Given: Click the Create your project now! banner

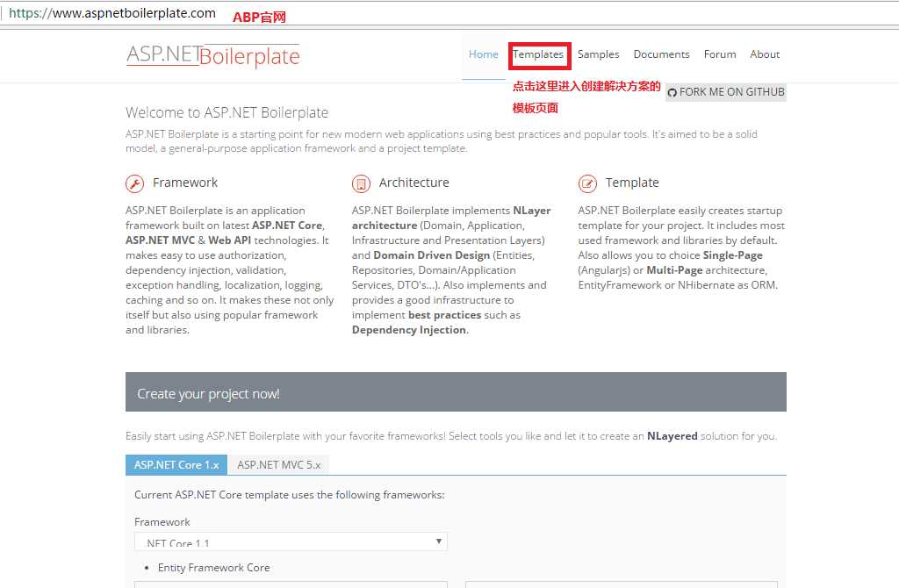Looking at the screenshot, I should 456,392.
